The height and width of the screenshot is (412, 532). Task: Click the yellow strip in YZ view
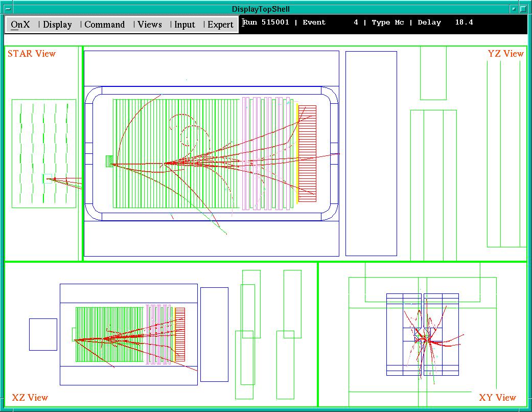pos(297,153)
